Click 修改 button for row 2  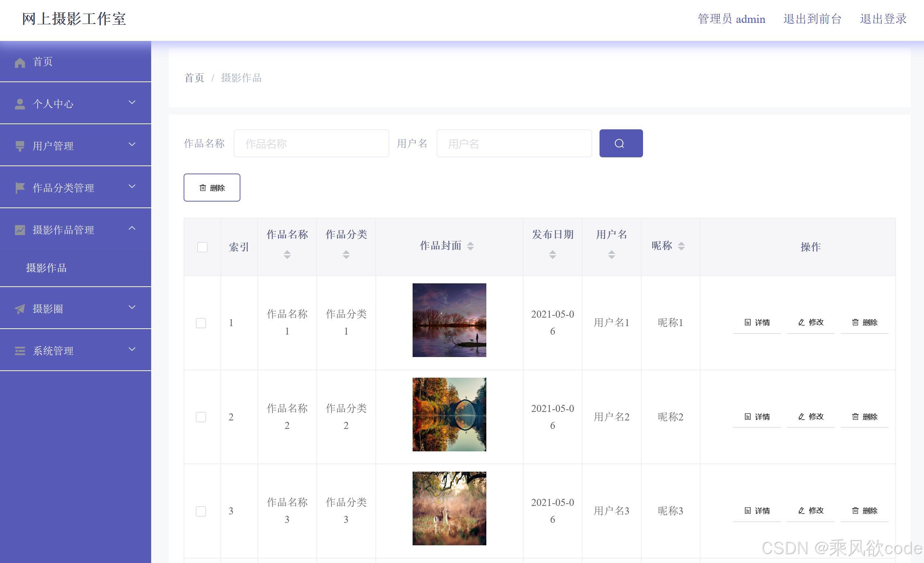click(810, 416)
